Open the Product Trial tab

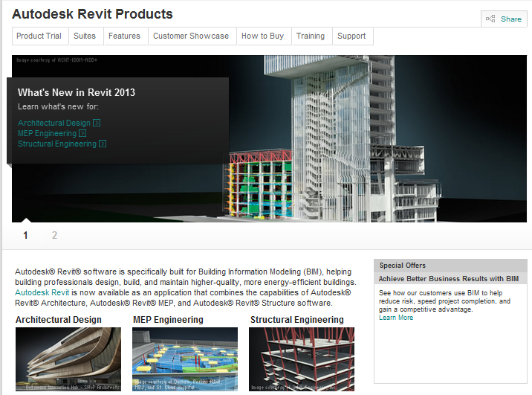(40, 36)
